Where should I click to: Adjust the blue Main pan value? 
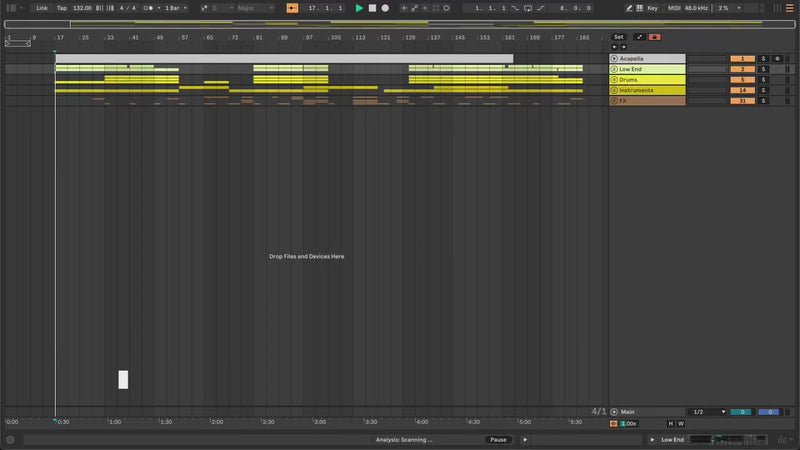(769, 412)
